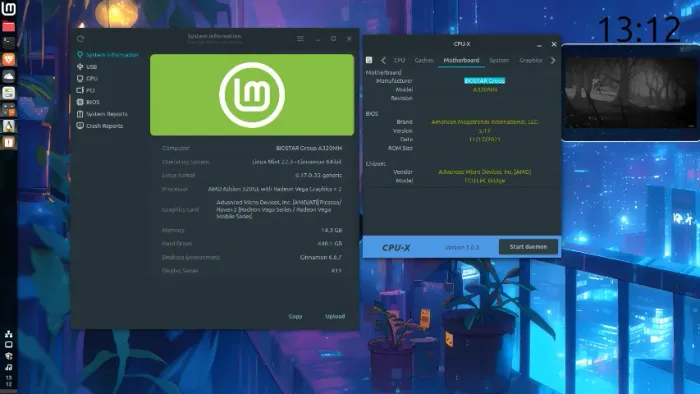Viewport: 700px width, 394px height.
Task: Click the CPU-X next tabs arrow
Action: (x=553, y=60)
